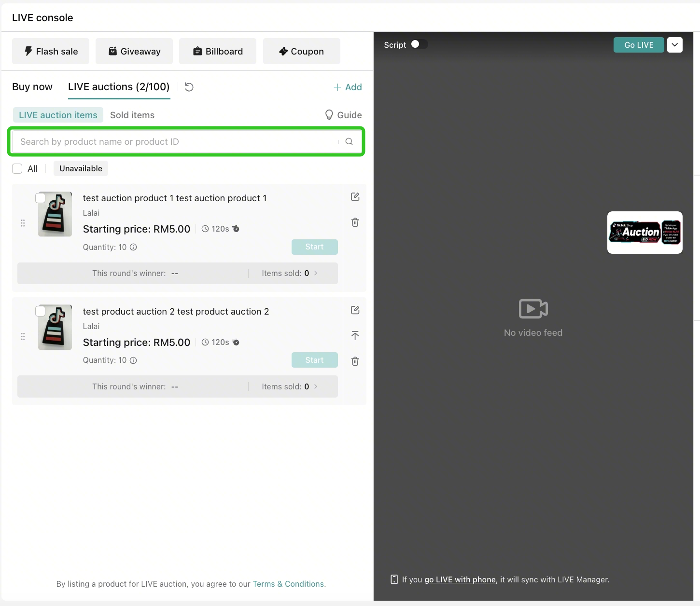The height and width of the screenshot is (606, 700).
Task: Open the Terms & Conditions link
Action: 289,584
